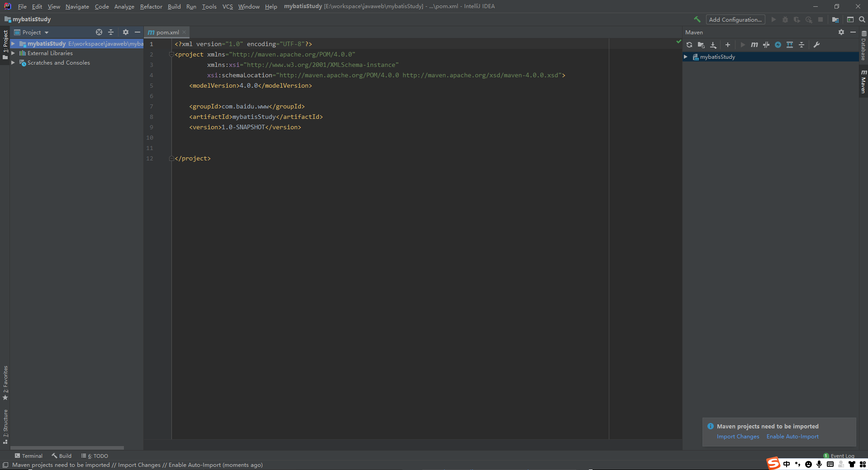868x470 pixels.
Task: Click the green inspection checkmark in the editor
Action: tap(678, 42)
